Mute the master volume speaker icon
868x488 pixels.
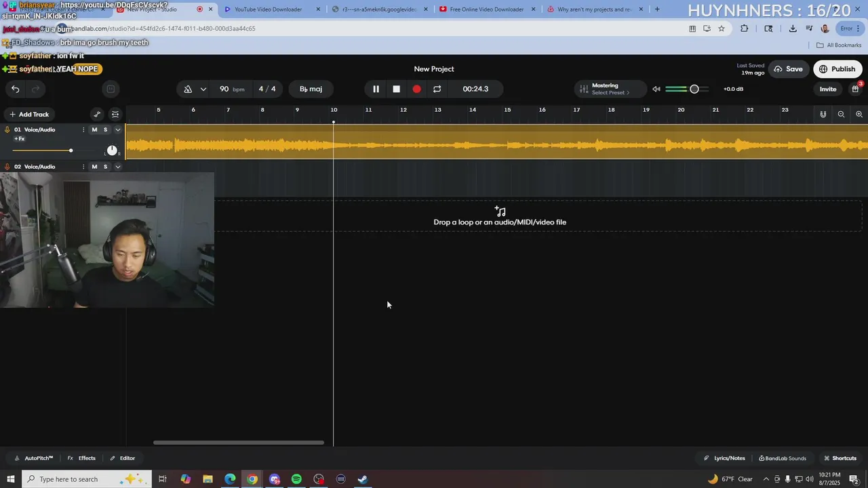click(656, 89)
